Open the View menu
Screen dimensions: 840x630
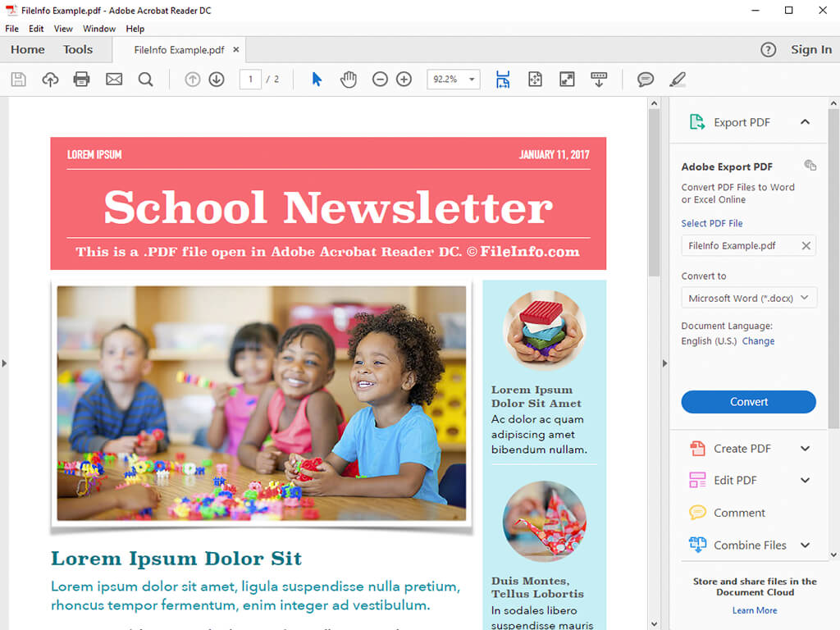point(63,29)
